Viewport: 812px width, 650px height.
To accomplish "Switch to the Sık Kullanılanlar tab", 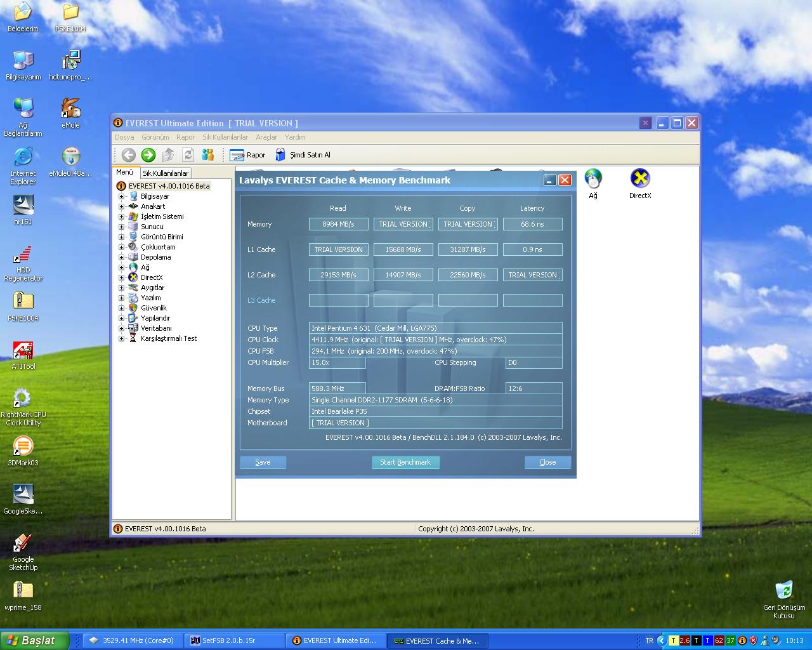I will [x=165, y=173].
